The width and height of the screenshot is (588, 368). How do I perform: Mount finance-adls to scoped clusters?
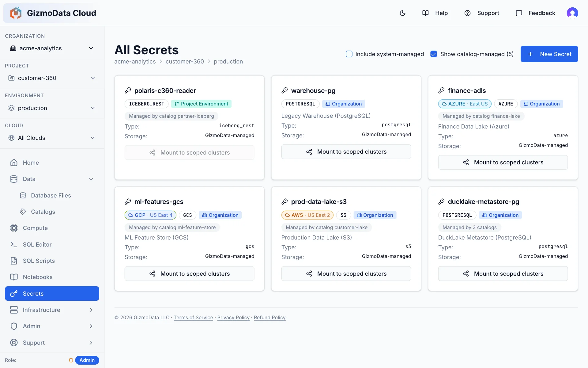click(x=503, y=162)
